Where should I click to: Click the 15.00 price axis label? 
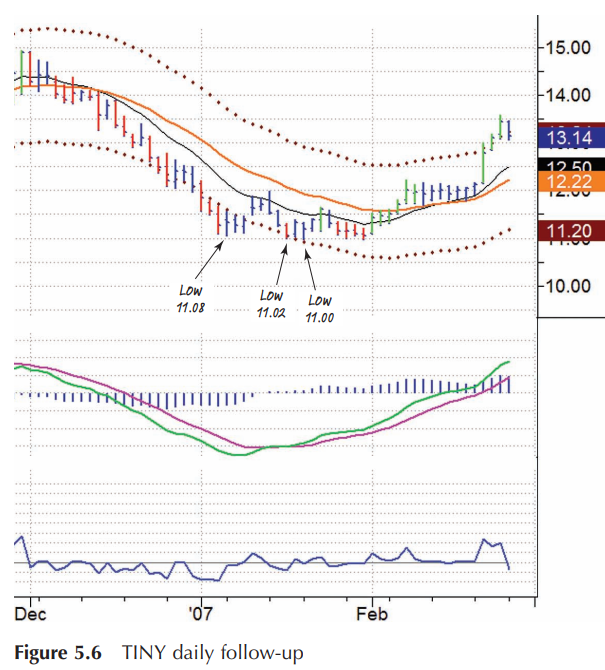[568, 47]
